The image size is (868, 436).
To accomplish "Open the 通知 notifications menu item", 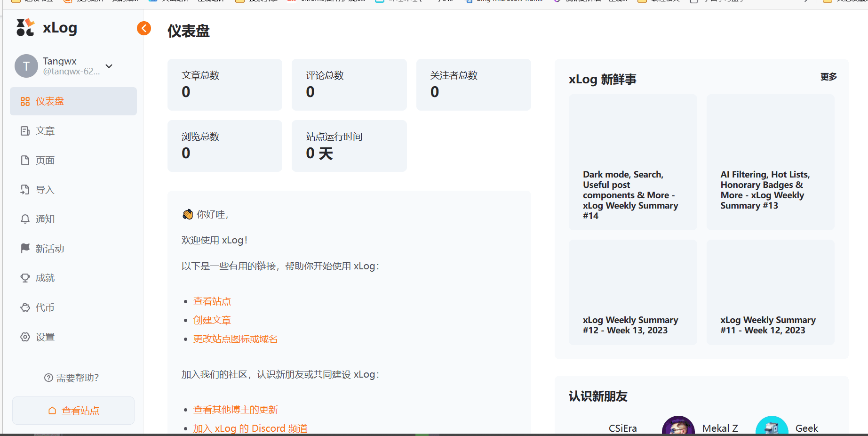I will point(73,219).
